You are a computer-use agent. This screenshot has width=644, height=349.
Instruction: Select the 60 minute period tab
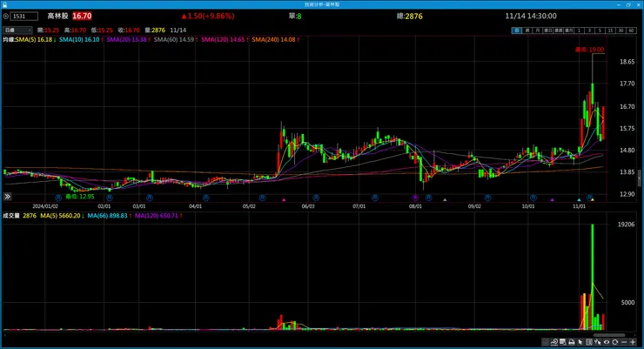(631, 30)
